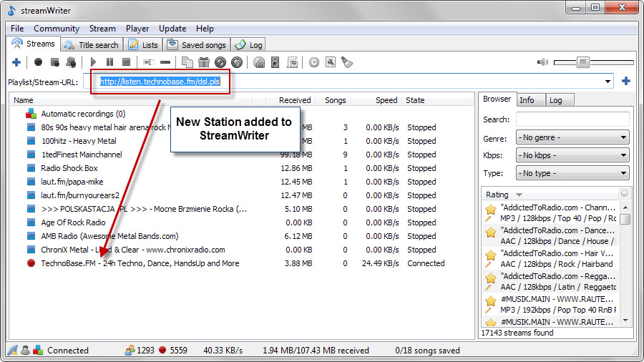This screenshot has width=644, height=362.
Task: Click the browser Search input field
Action: tap(572, 119)
